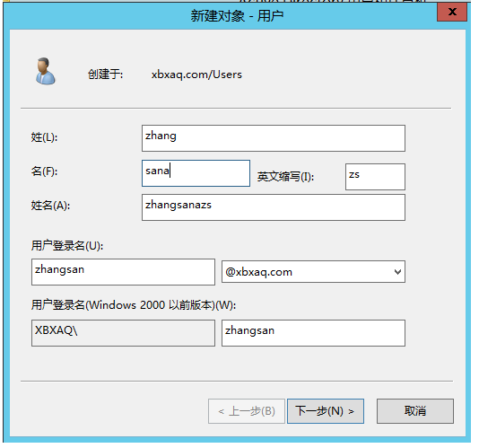Cancel with the 取消 button

[414, 411]
